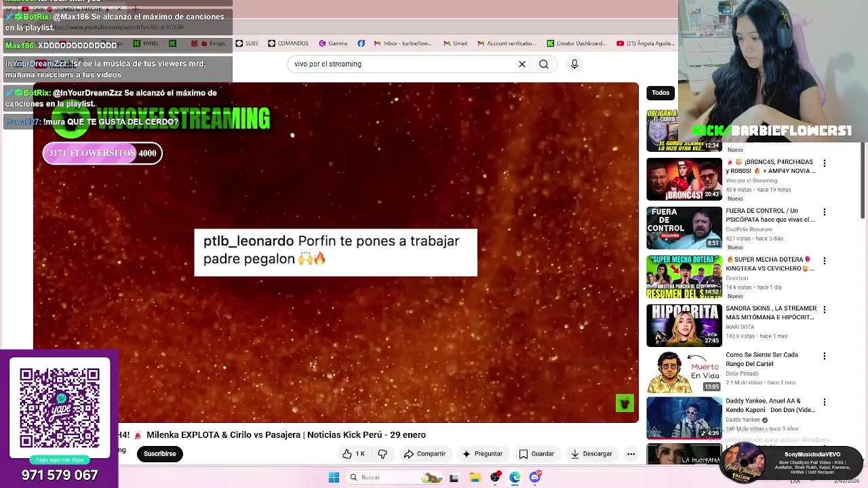Click the green bucket icon on video corner
The image size is (868, 488).
(x=625, y=403)
